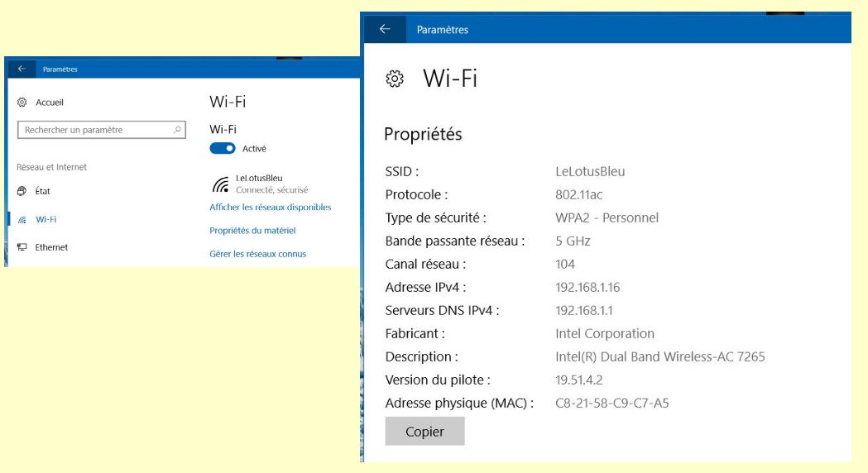Click Type de sécurité : label
This screenshot has height=473, width=868.
[x=436, y=218]
